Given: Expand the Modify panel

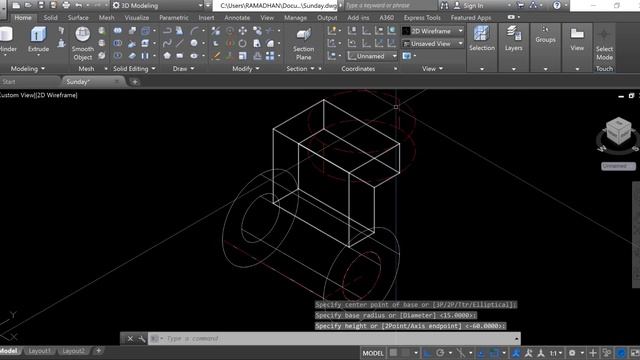Looking at the screenshot, I should (246, 69).
